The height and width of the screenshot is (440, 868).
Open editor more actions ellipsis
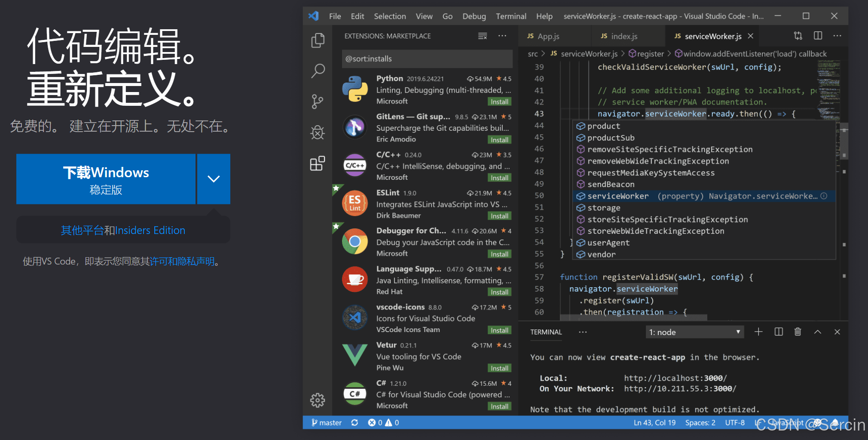point(837,36)
